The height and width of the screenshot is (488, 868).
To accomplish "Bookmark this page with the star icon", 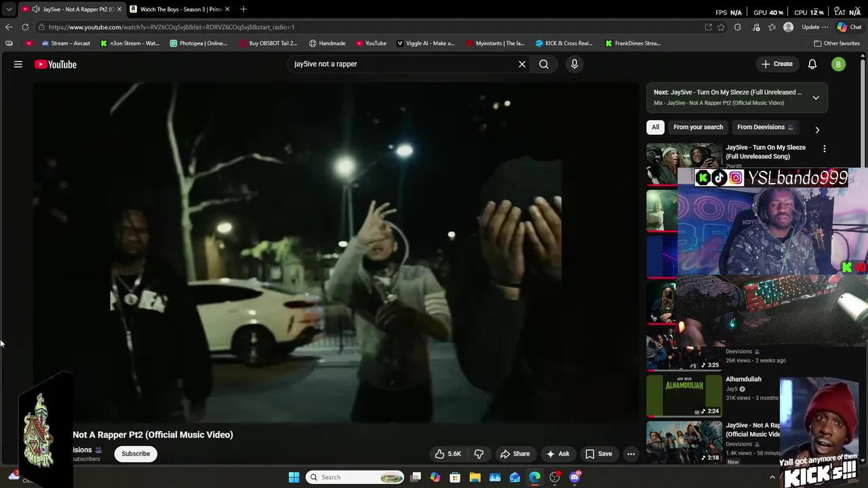I will pos(721,27).
